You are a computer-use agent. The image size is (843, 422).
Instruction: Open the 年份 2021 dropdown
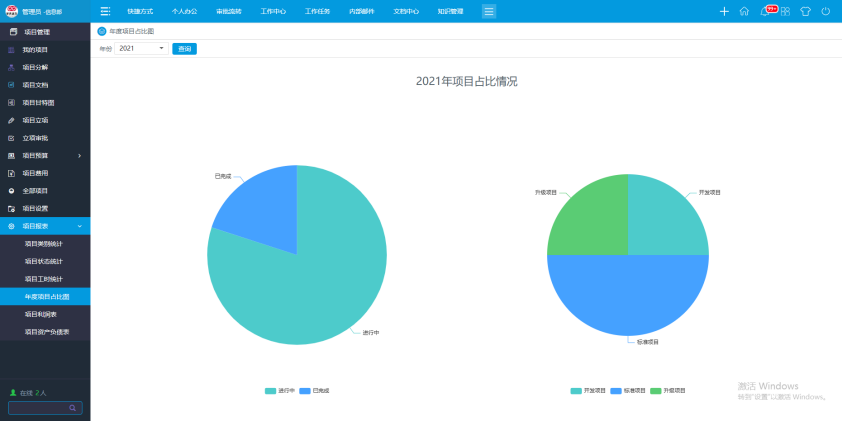pos(141,48)
